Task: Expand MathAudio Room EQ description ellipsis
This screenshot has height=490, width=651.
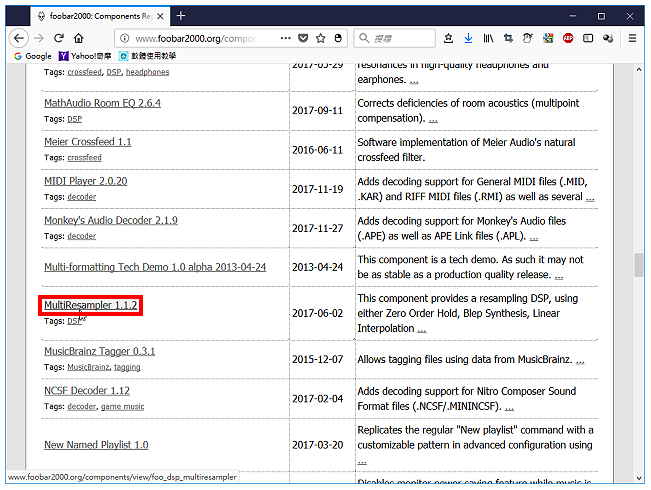Action: (x=433, y=120)
